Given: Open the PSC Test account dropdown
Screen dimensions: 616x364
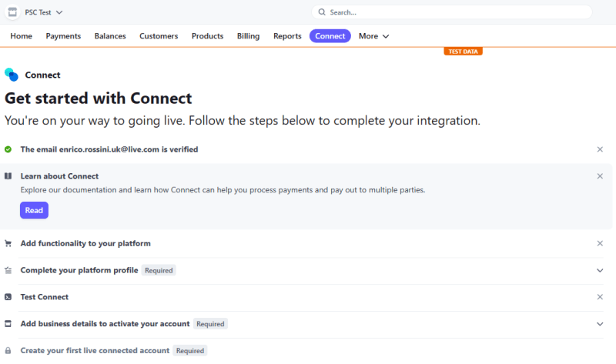Looking at the screenshot, I should tap(44, 12).
